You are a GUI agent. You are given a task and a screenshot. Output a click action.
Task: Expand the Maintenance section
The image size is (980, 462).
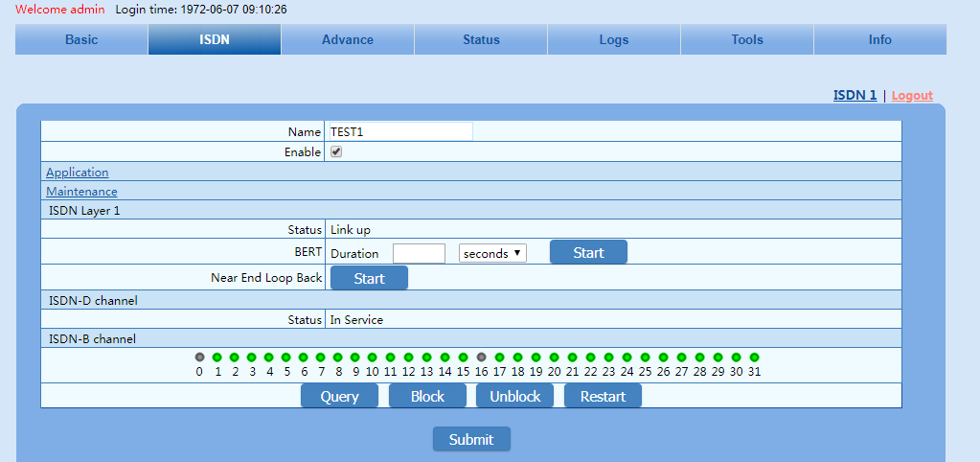pyautogui.click(x=81, y=192)
